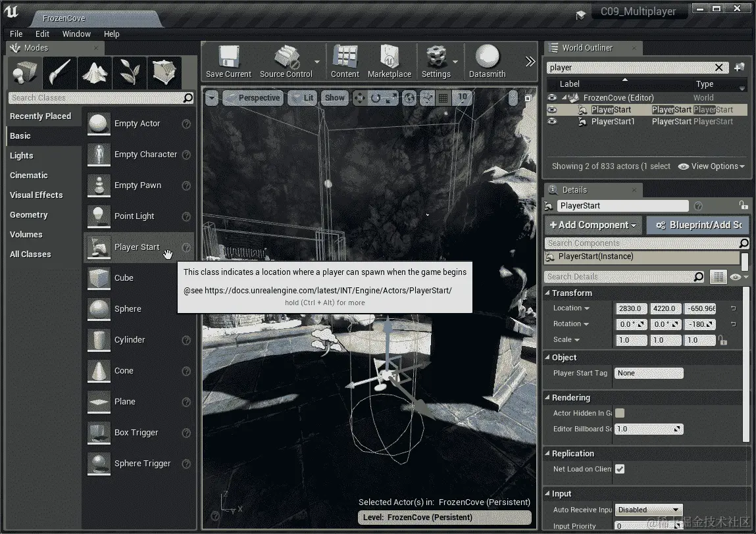
Task: Click the Blueprint/Add Script button
Action: (697, 225)
